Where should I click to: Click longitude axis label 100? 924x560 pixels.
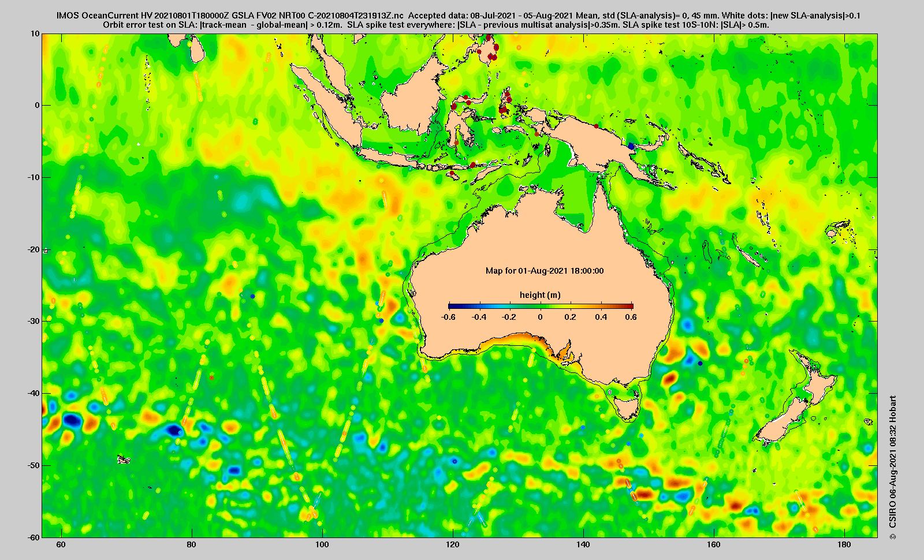tap(322, 544)
